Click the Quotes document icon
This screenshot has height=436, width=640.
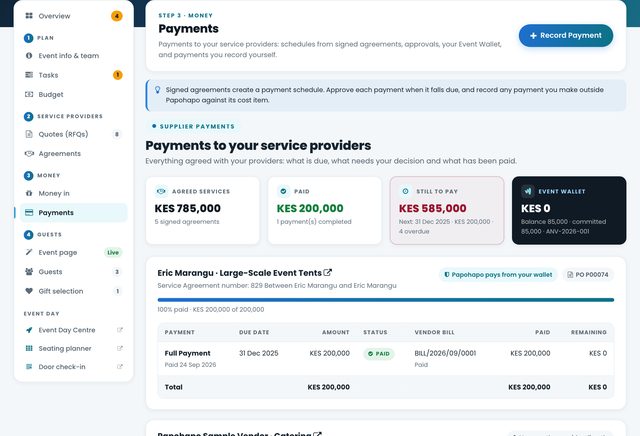29,134
